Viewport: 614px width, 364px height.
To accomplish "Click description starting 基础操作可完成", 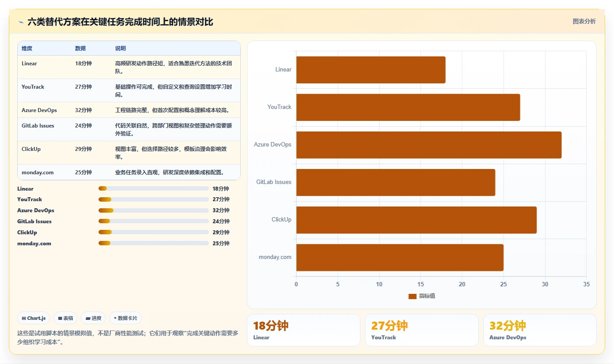I will click(x=174, y=91).
